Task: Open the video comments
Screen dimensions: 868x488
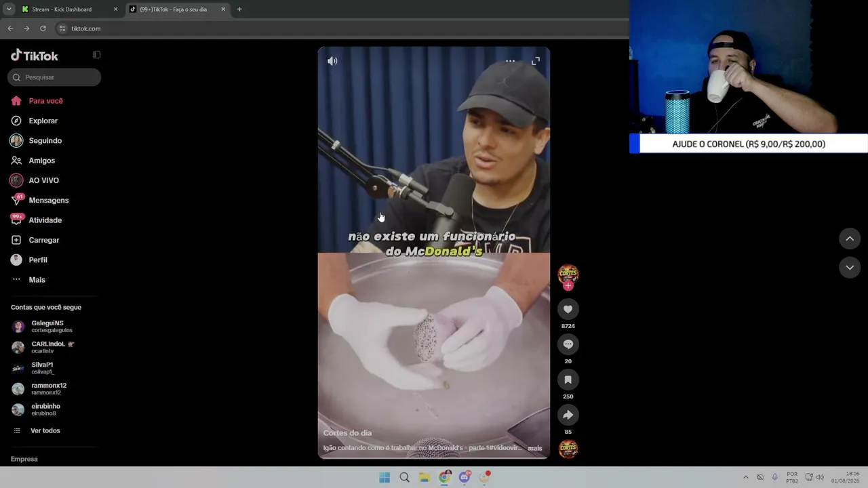Action: tap(568, 344)
